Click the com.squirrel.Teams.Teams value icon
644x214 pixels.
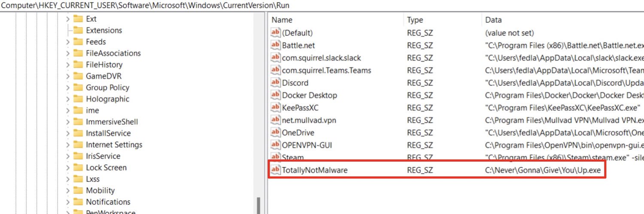pyautogui.click(x=276, y=70)
